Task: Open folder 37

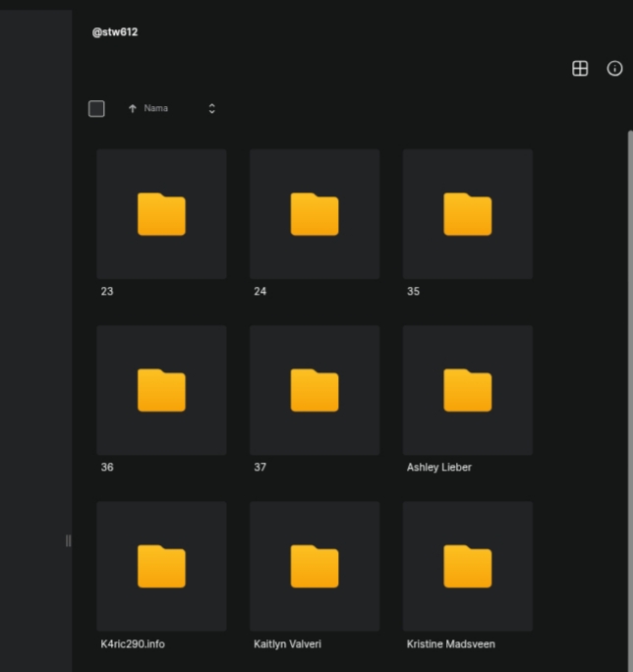Action: 315,390
